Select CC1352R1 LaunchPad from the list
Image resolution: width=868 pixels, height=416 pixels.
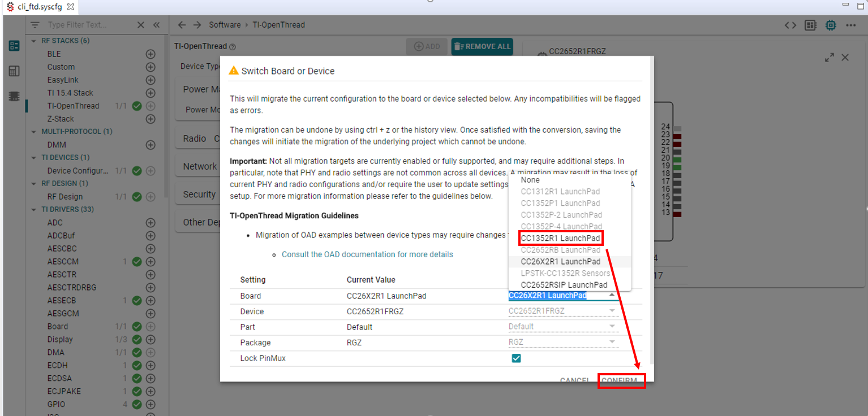560,238
